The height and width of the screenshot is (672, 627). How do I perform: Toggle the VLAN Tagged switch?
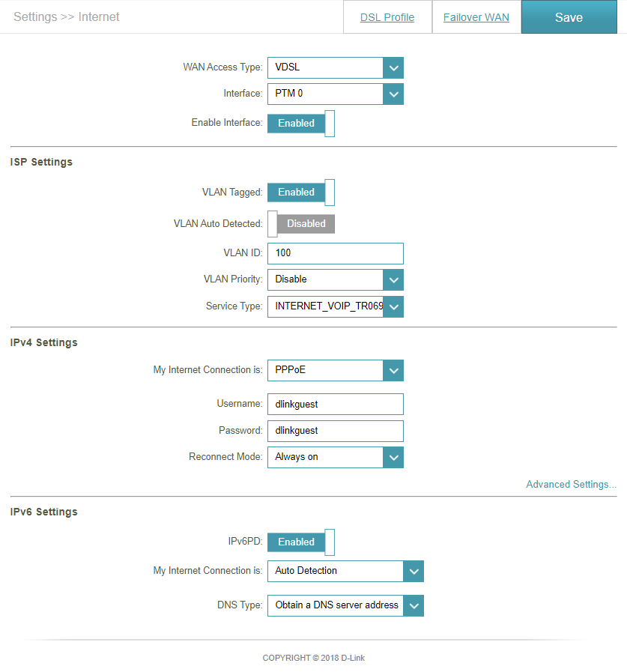tap(301, 193)
